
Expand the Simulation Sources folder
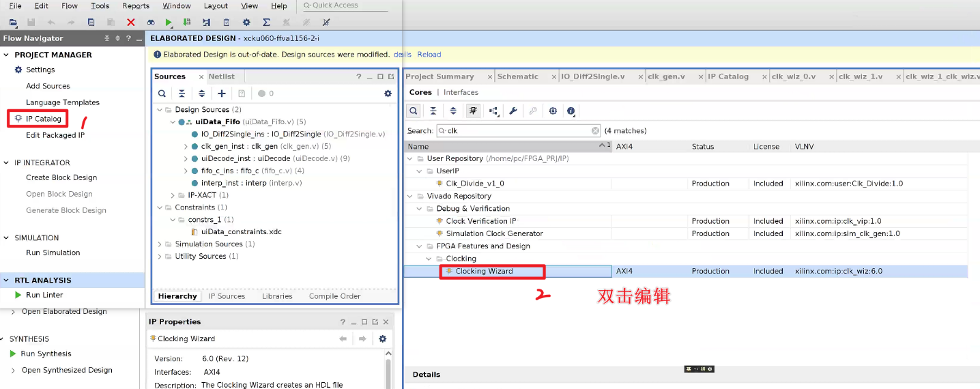pyautogui.click(x=160, y=244)
